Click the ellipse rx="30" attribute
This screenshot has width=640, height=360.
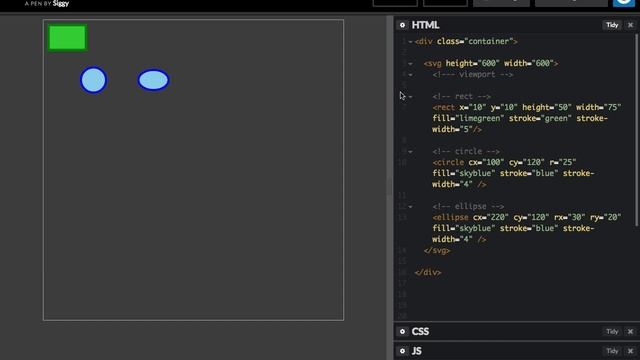point(569,218)
